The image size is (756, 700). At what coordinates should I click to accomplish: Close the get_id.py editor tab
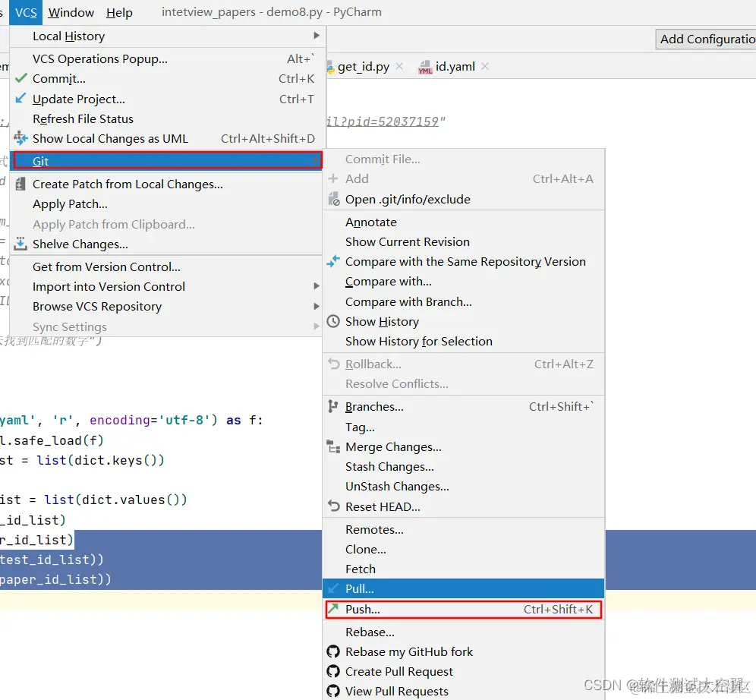(x=399, y=66)
